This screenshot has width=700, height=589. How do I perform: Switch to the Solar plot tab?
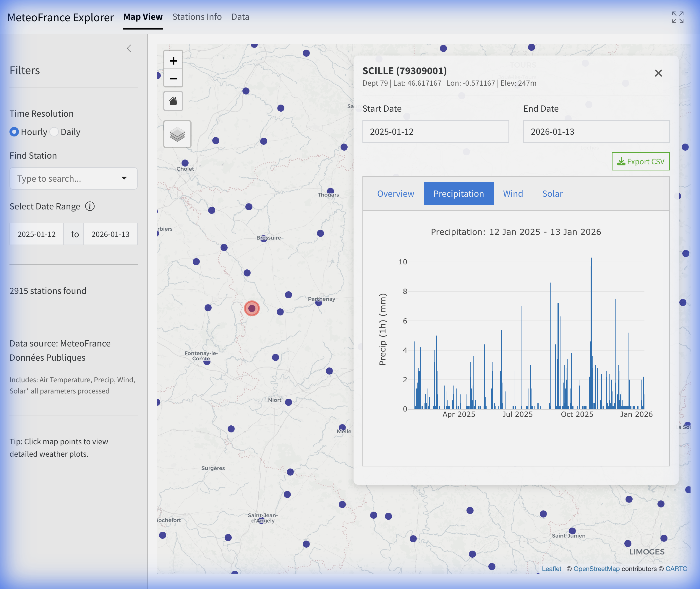[552, 194]
